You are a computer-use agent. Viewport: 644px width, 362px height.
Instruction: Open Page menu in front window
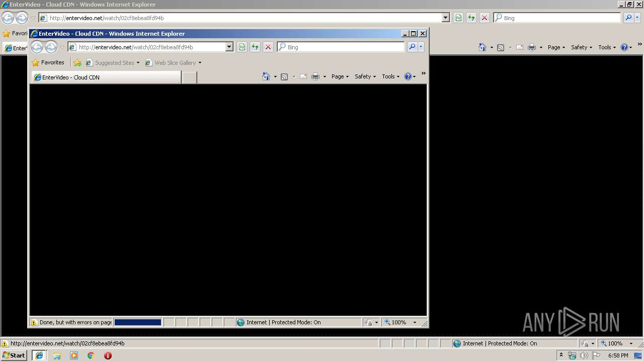(x=340, y=76)
